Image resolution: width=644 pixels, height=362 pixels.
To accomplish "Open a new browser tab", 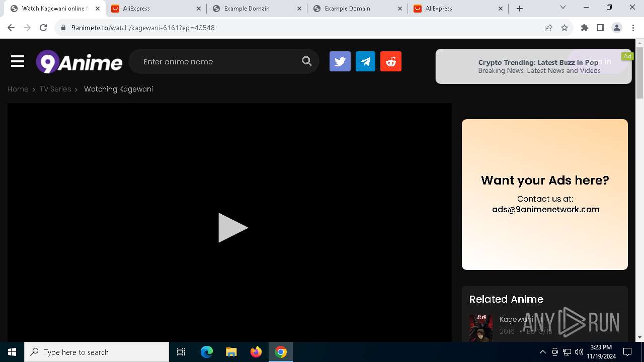I will pyautogui.click(x=520, y=9).
